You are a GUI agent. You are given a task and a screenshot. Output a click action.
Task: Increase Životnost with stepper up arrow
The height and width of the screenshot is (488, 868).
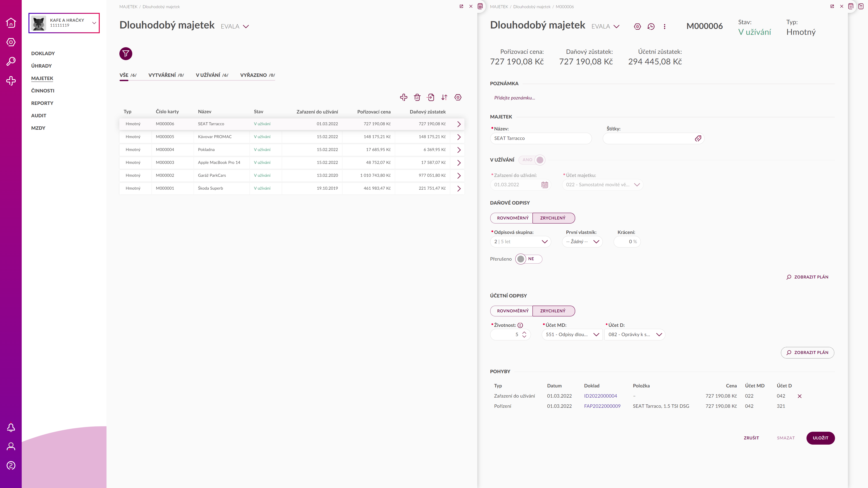524,333
